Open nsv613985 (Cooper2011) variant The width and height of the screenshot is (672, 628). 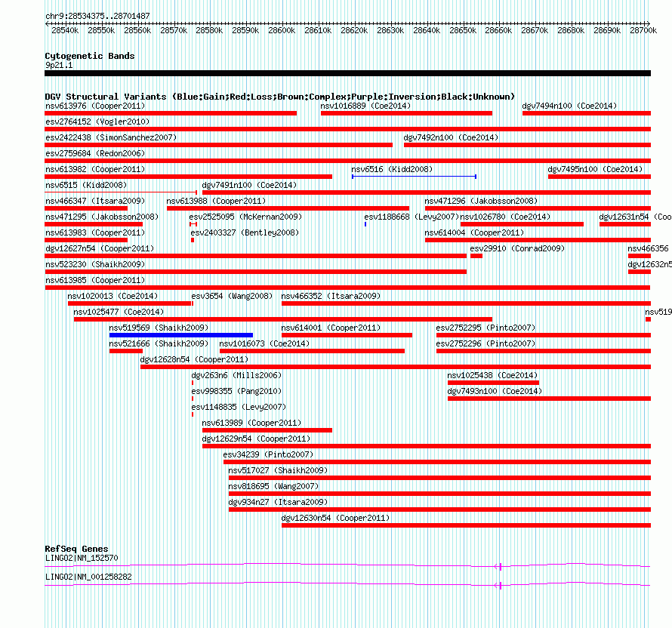click(347, 288)
